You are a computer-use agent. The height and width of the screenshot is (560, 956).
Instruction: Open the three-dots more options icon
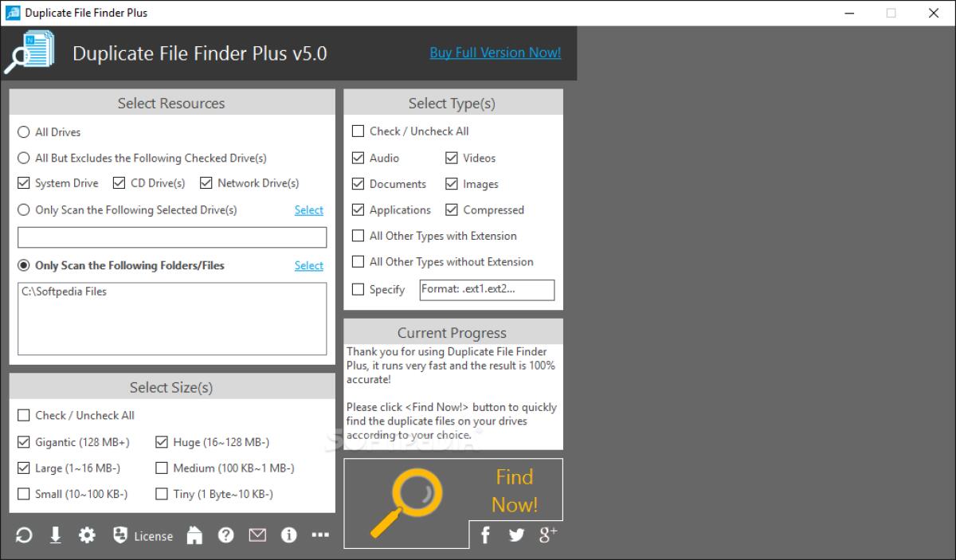tap(320, 535)
